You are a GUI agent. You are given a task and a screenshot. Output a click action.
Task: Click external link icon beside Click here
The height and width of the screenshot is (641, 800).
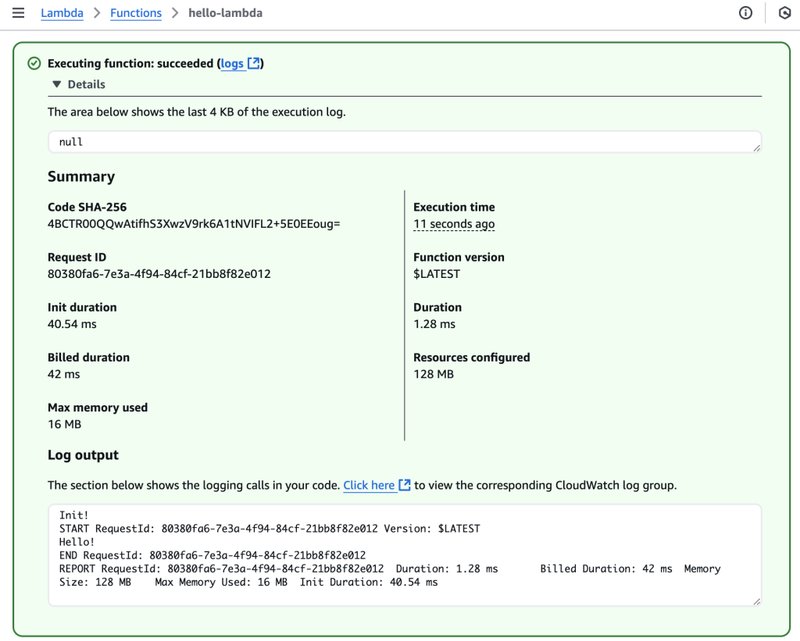(x=404, y=485)
